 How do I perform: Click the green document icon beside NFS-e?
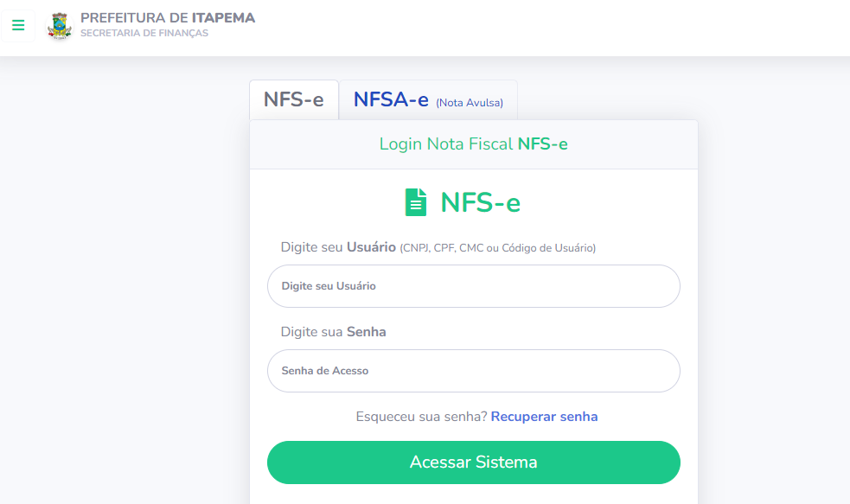pos(416,202)
